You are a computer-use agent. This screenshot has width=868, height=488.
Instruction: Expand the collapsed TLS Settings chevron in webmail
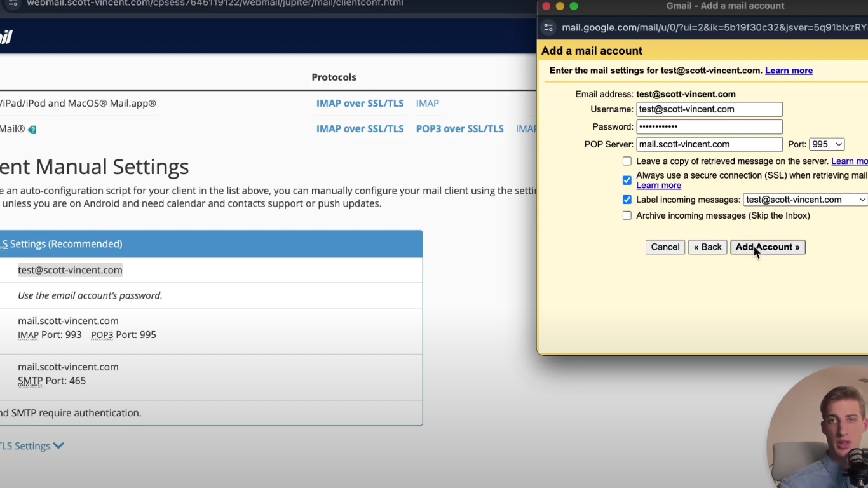tap(58, 446)
